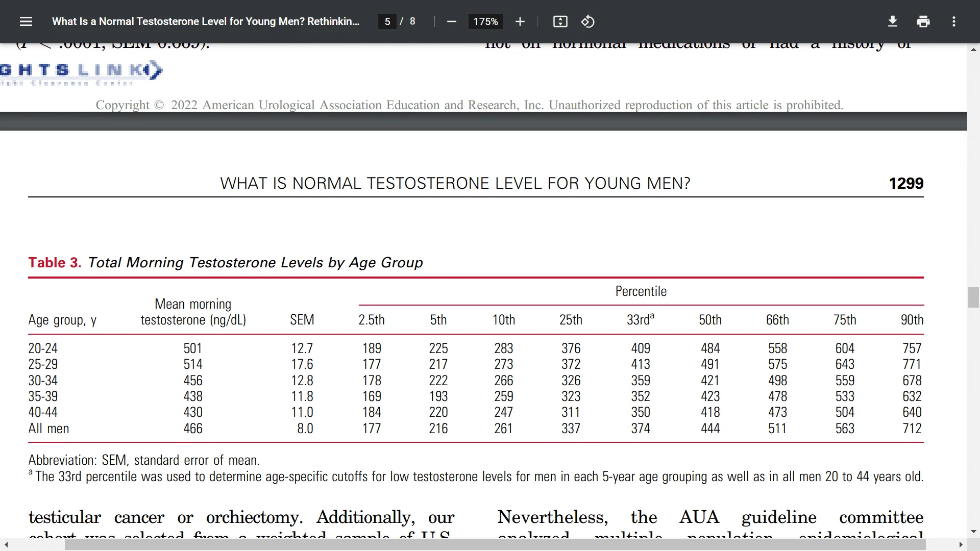Click the 'SEM' column header
The image size is (980, 551).
click(x=302, y=320)
